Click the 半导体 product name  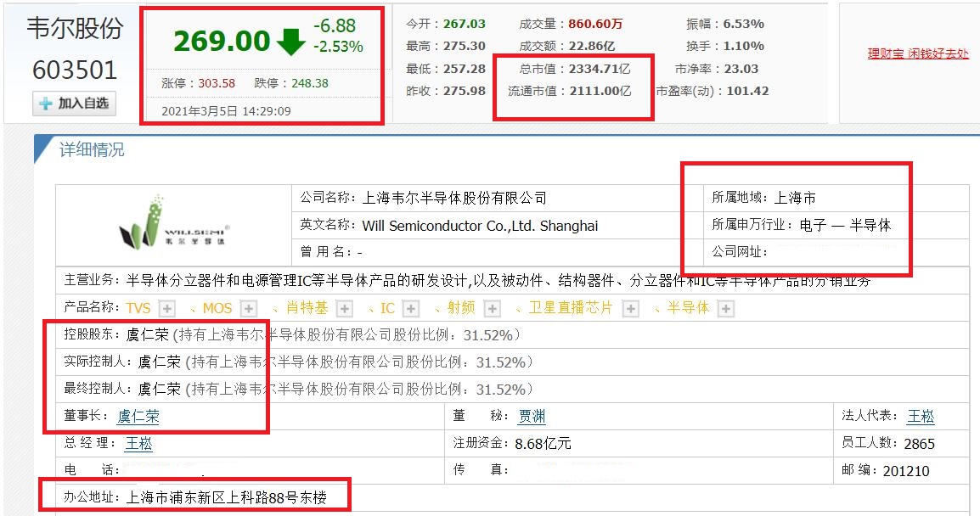[688, 307]
